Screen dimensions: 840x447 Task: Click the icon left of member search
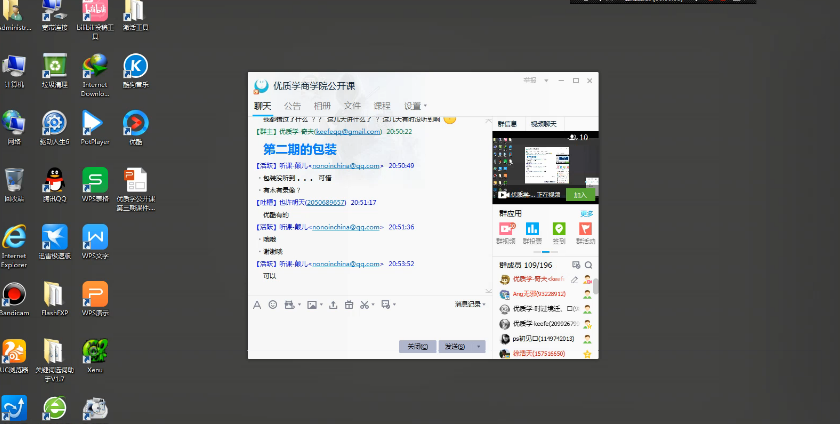point(576,265)
